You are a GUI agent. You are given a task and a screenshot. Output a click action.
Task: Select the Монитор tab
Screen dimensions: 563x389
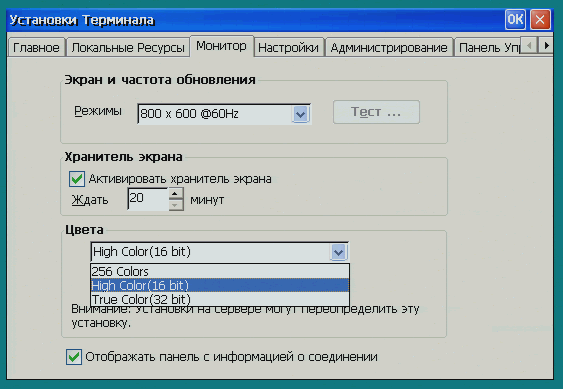click(x=222, y=46)
